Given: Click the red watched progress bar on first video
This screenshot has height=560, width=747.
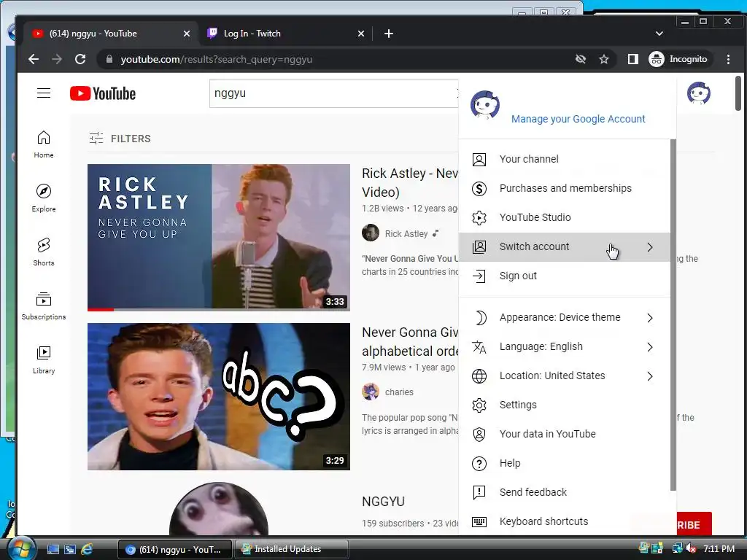Looking at the screenshot, I should pos(101,309).
